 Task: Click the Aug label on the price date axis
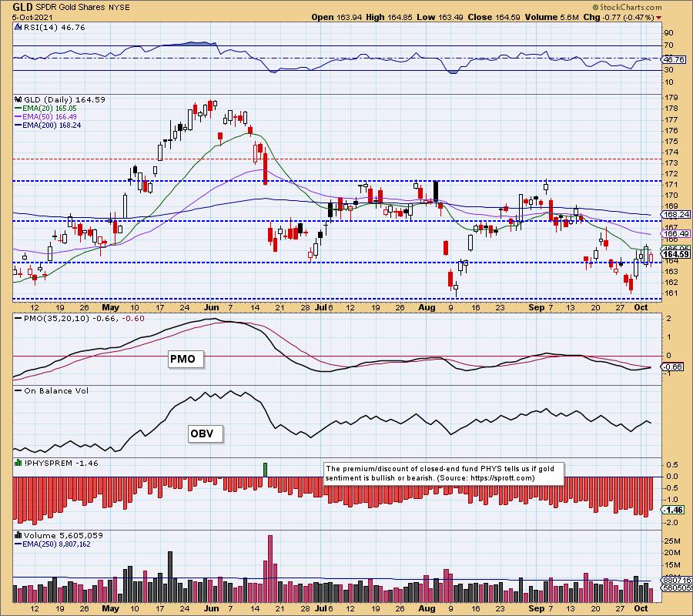tap(427, 307)
